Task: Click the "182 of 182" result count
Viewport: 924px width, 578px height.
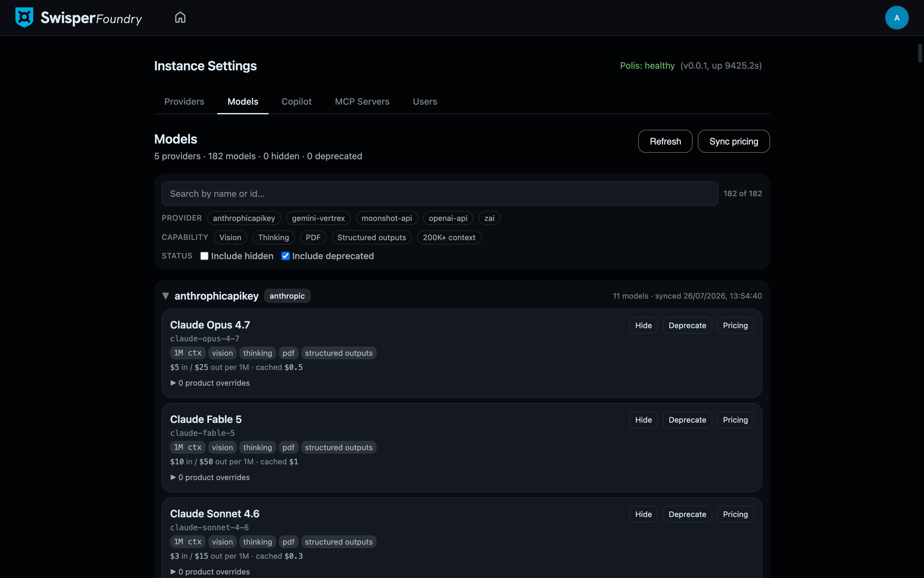Action: pyautogui.click(x=743, y=194)
